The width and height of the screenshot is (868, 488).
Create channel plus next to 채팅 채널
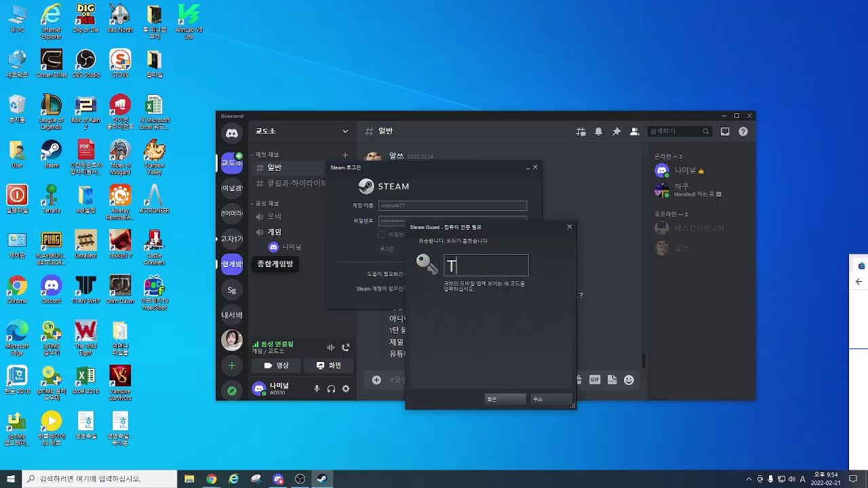(345, 155)
